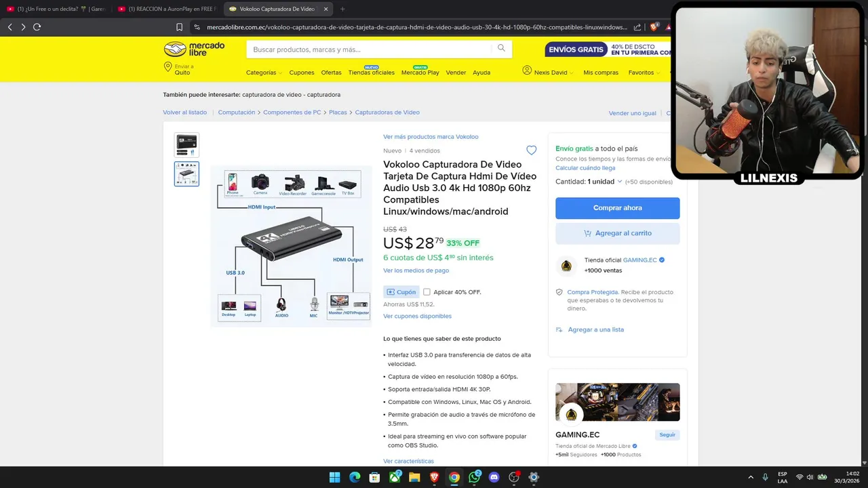This screenshot has width=868, height=488.
Task: Click the Brave shields icon
Action: tap(654, 27)
